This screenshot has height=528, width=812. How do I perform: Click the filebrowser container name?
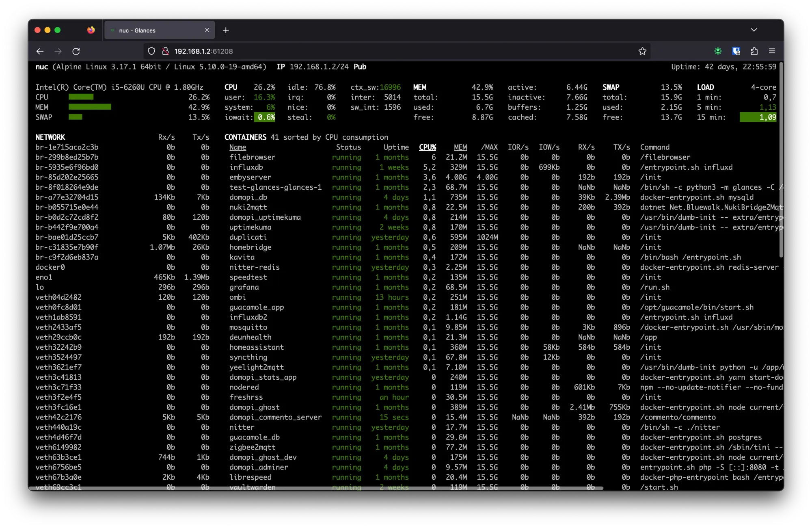tap(252, 157)
